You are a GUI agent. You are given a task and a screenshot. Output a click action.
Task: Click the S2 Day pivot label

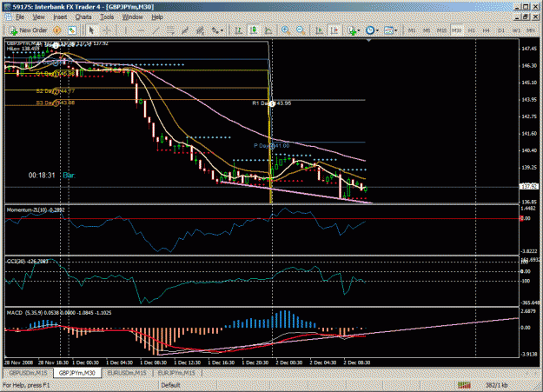click(x=56, y=91)
